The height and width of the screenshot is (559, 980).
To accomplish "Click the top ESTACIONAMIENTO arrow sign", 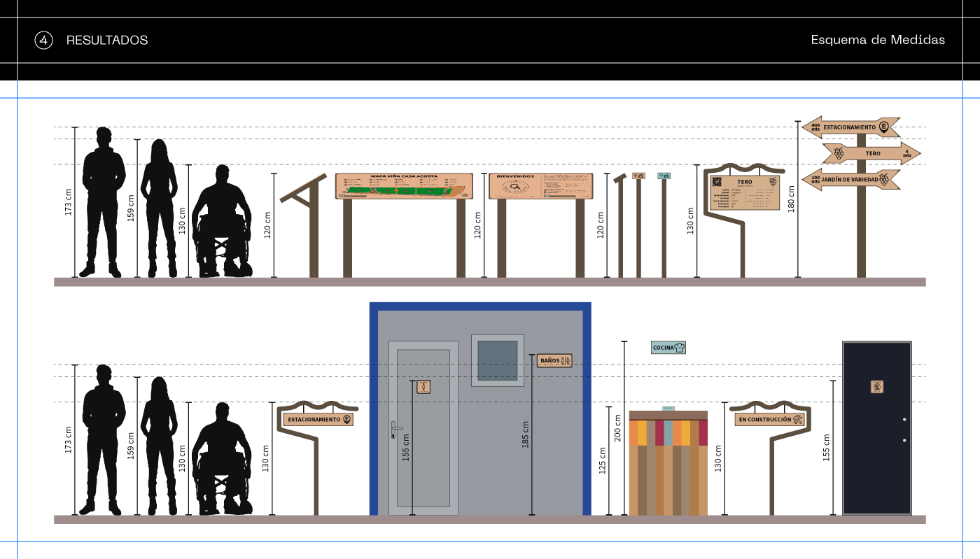I will [x=850, y=127].
